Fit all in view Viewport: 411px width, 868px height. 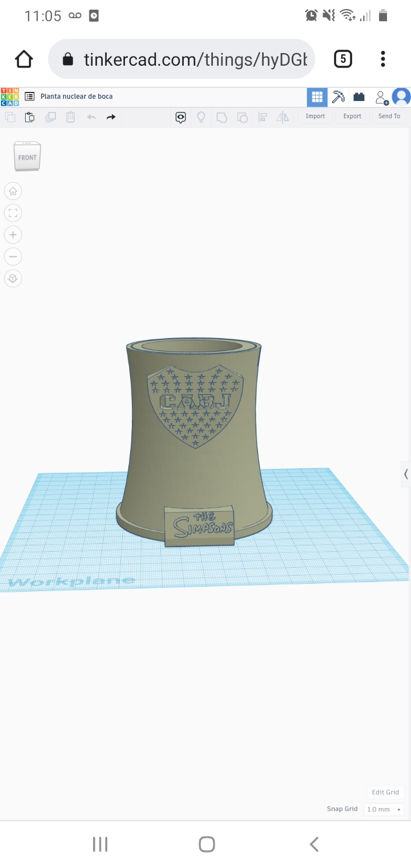(x=13, y=213)
